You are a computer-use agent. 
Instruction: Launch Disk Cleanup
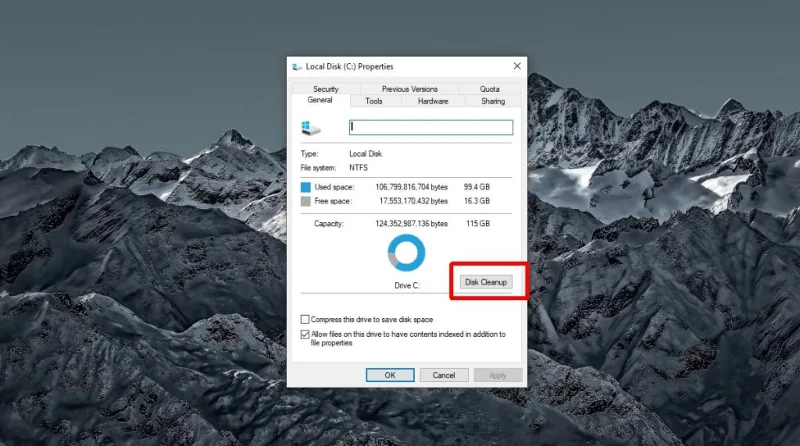tap(486, 282)
